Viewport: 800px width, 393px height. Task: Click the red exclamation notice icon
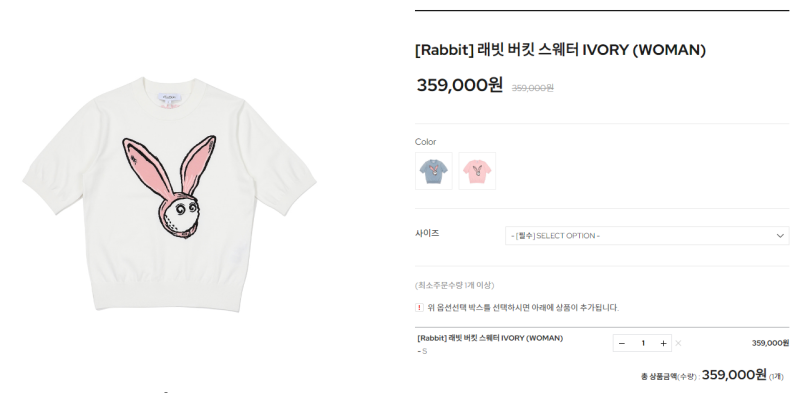419,307
